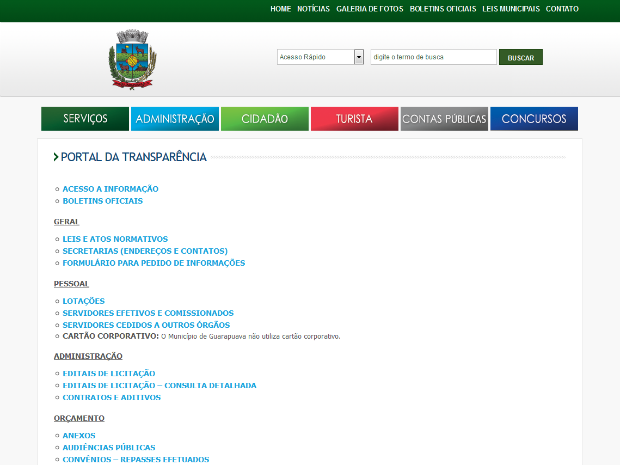Open Galeria de Fotos top menu item

(x=371, y=9)
